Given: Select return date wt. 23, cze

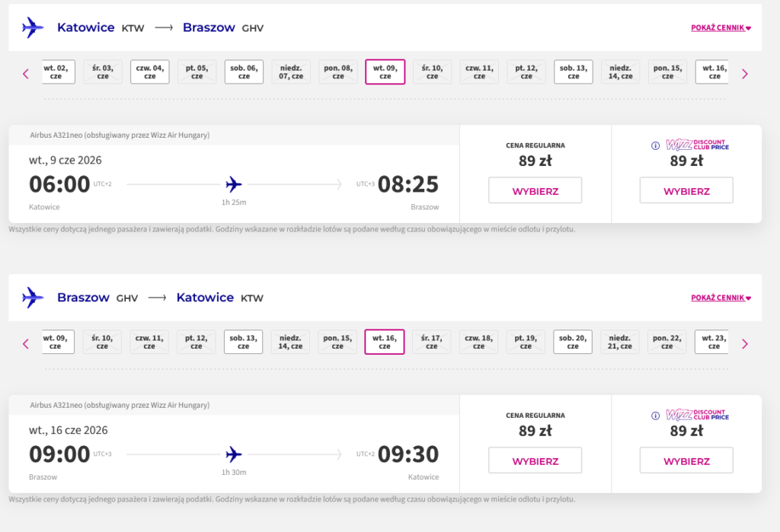Looking at the screenshot, I should click(711, 342).
